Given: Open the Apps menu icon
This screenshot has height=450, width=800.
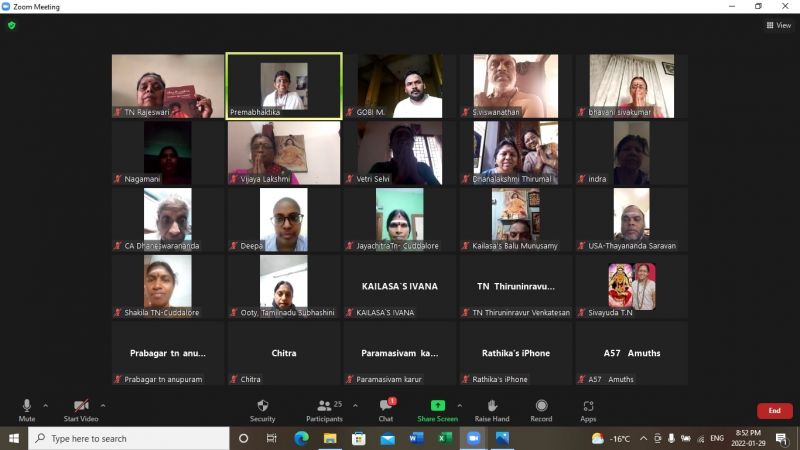Looking at the screenshot, I should pyautogui.click(x=588, y=406).
